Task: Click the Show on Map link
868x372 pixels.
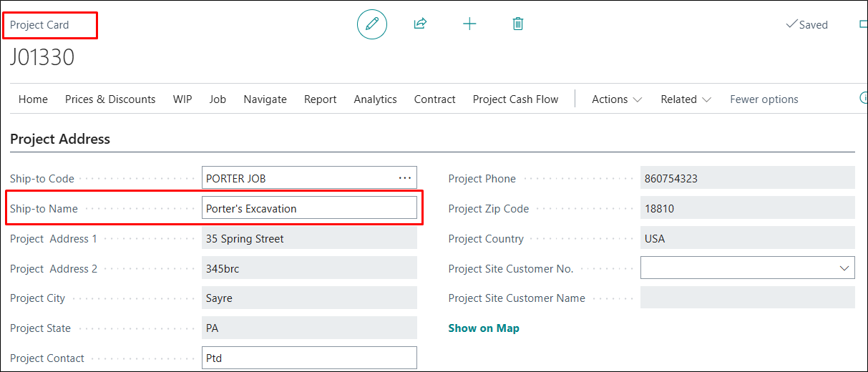Action: [x=484, y=328]
